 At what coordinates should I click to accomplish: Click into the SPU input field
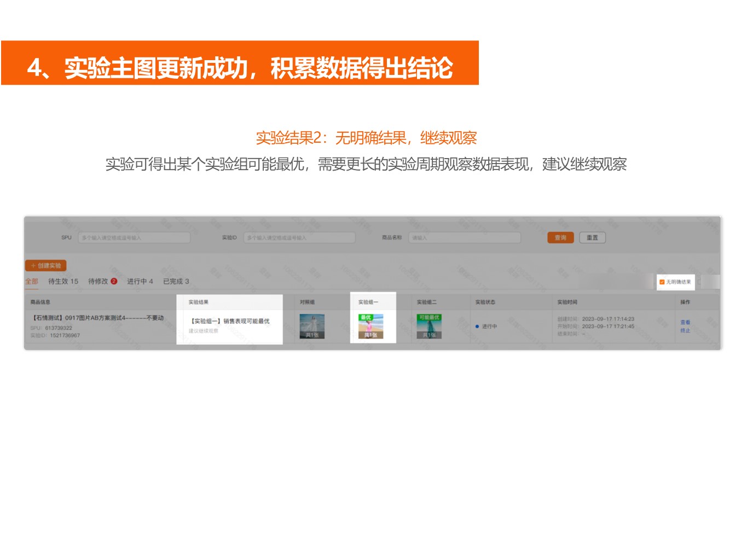[x=134, y=238]
